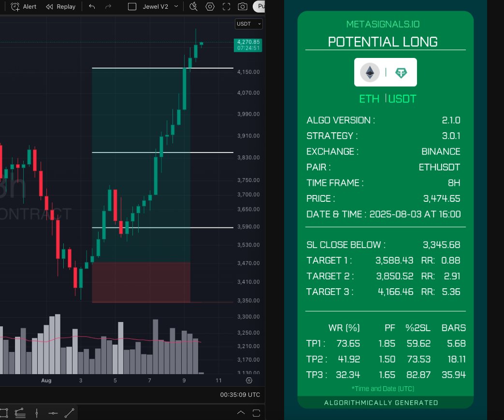Click the price value 3,474.65
This screenshot has width=504, height=420.
click(x=442, y=198)
